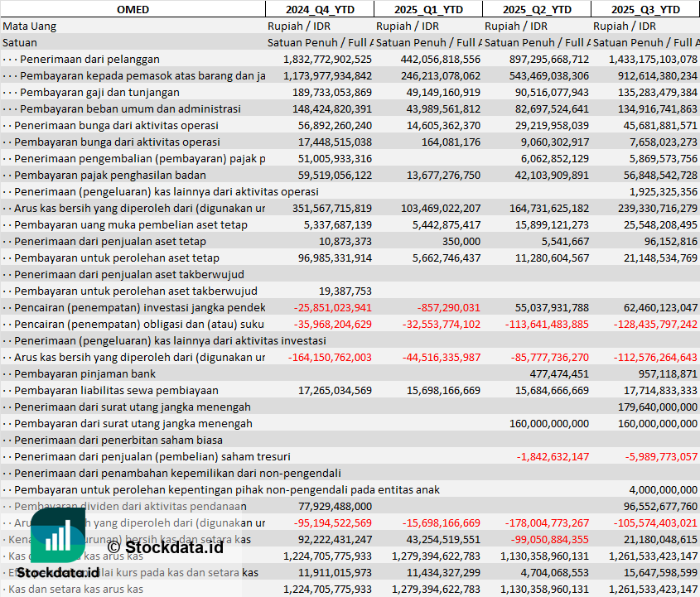Select the 2024_Q4_YTD column header

[x=319, y=9]
